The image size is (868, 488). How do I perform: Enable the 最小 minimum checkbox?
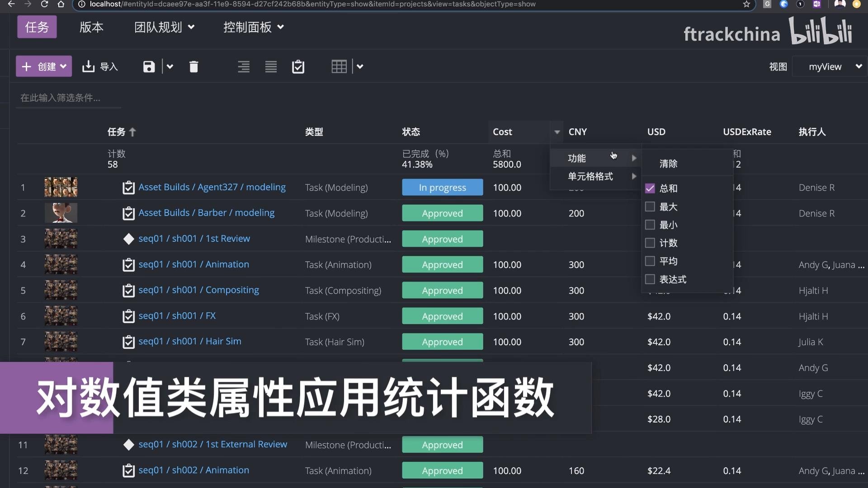tap(650, 225)
